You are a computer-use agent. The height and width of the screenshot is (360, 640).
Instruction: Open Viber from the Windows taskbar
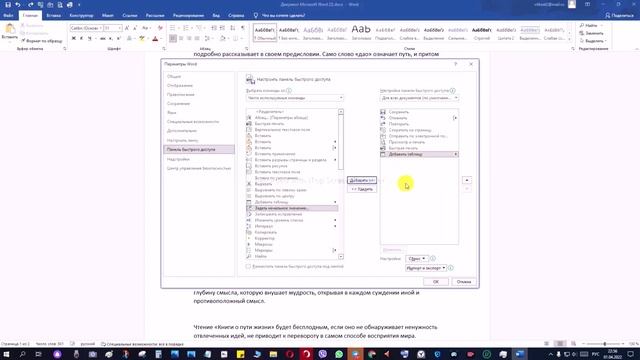322,354
